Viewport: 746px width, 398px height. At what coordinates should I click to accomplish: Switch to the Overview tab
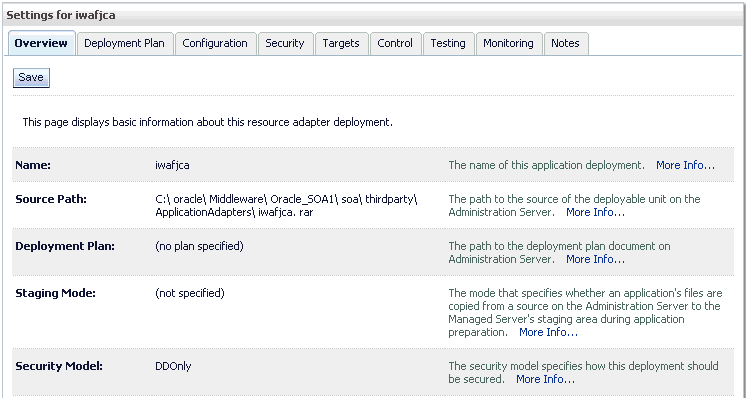42,43
